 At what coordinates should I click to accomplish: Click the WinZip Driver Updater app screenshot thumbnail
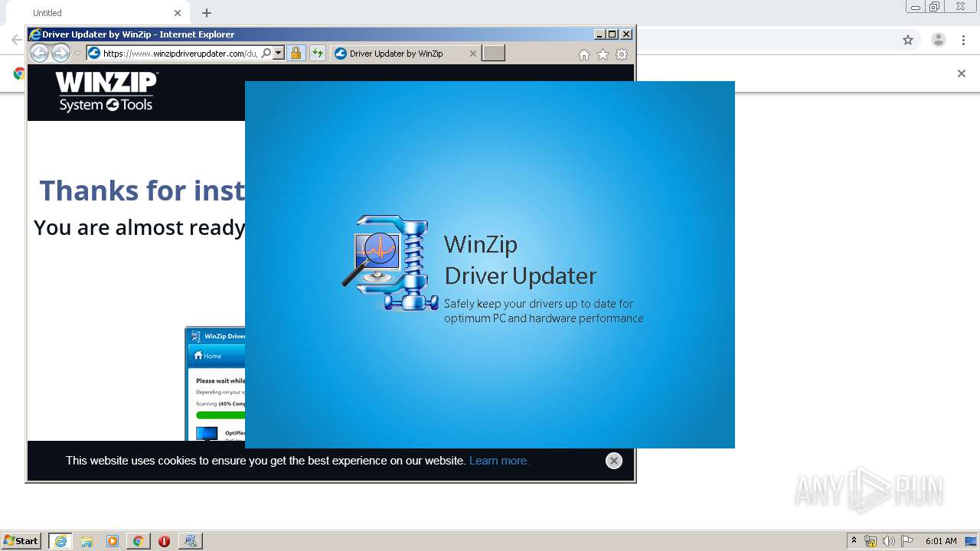tap(215, 384)
